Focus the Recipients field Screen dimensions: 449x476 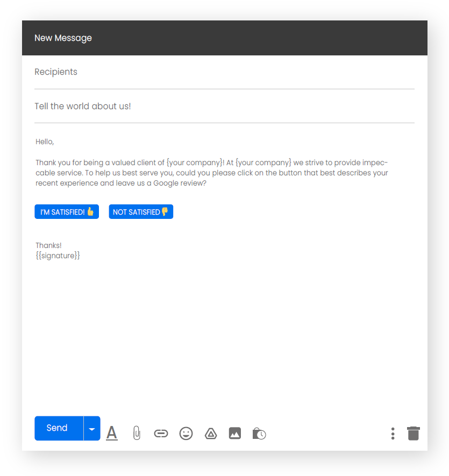224,72
